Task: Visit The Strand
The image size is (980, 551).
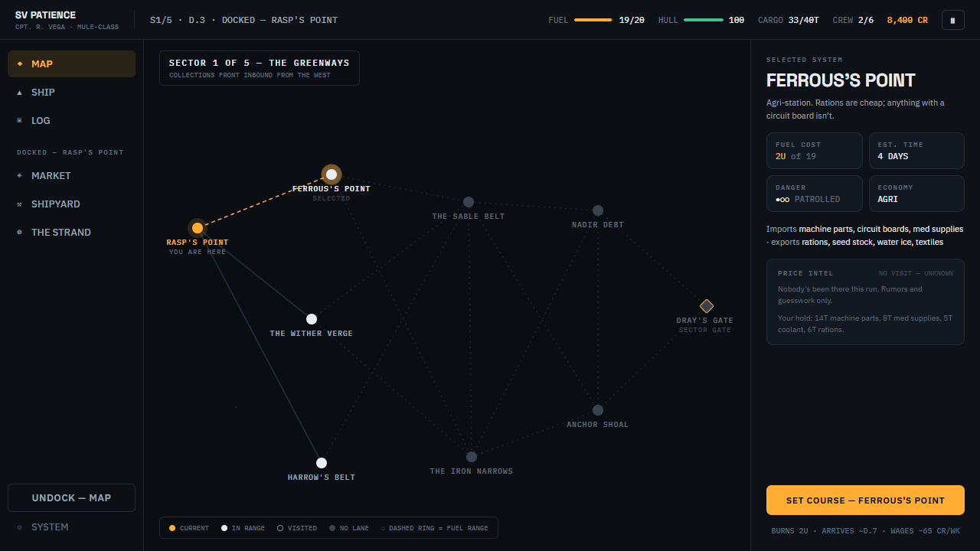Action: 71,232
